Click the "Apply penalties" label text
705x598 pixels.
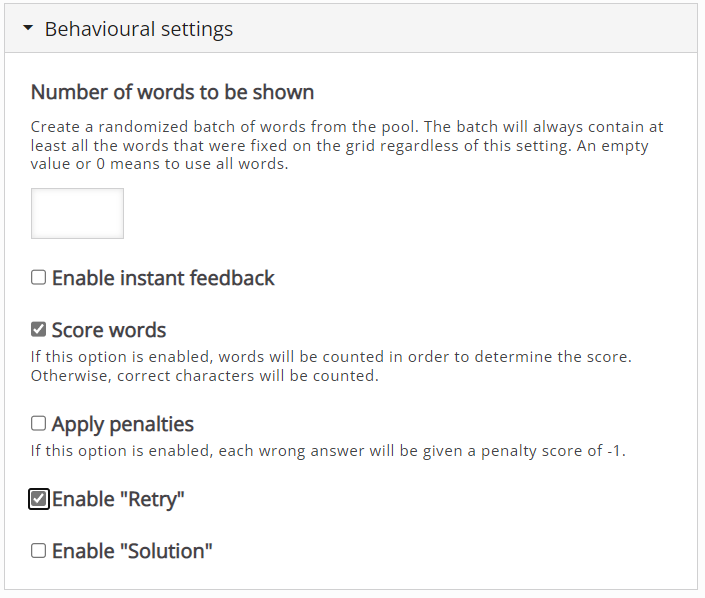(x=122, y=424)
